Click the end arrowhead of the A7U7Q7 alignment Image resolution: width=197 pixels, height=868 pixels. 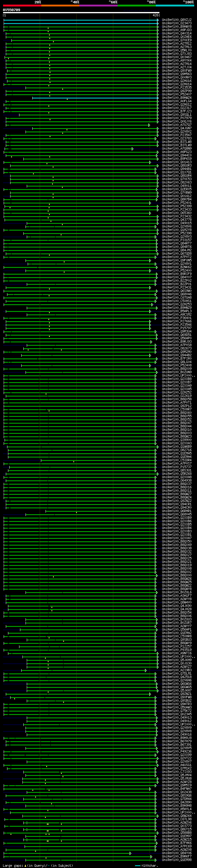coord(149,125)
